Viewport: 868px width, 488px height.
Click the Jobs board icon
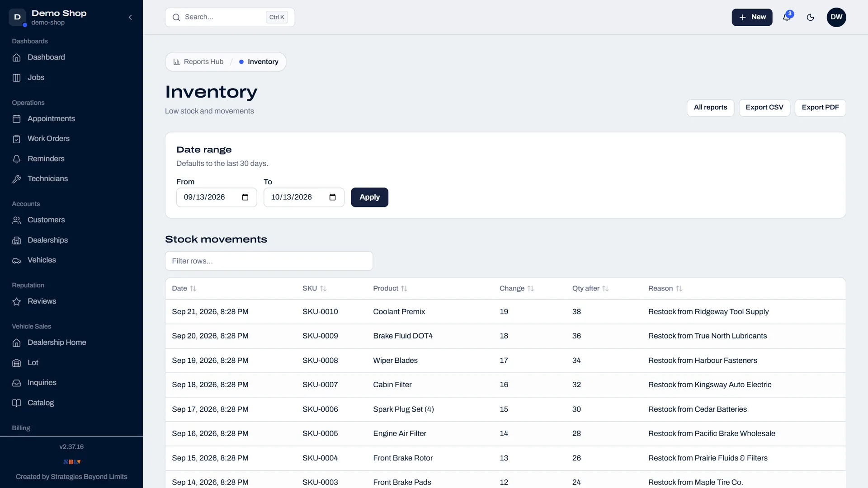coord(17,78)
